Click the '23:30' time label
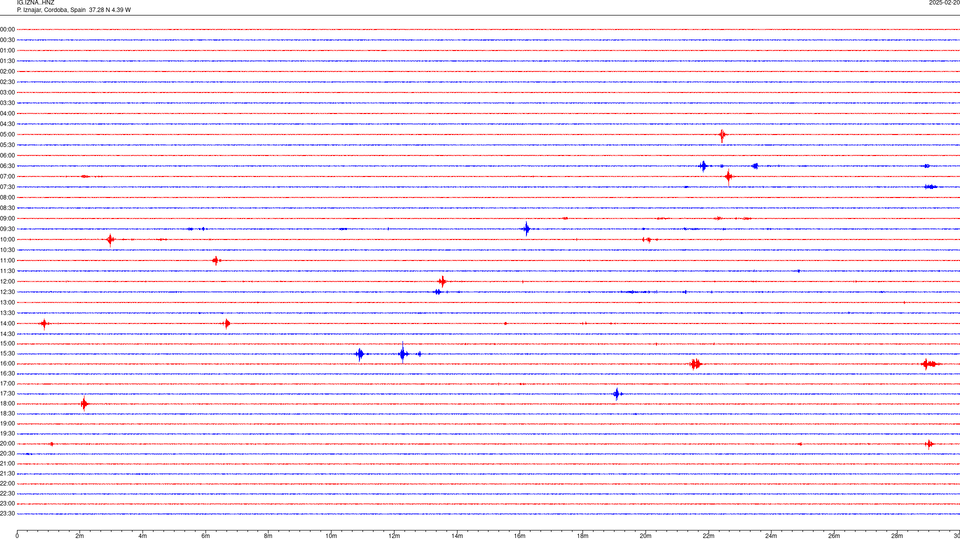This screenshot has width=960, height=540. 8,514
